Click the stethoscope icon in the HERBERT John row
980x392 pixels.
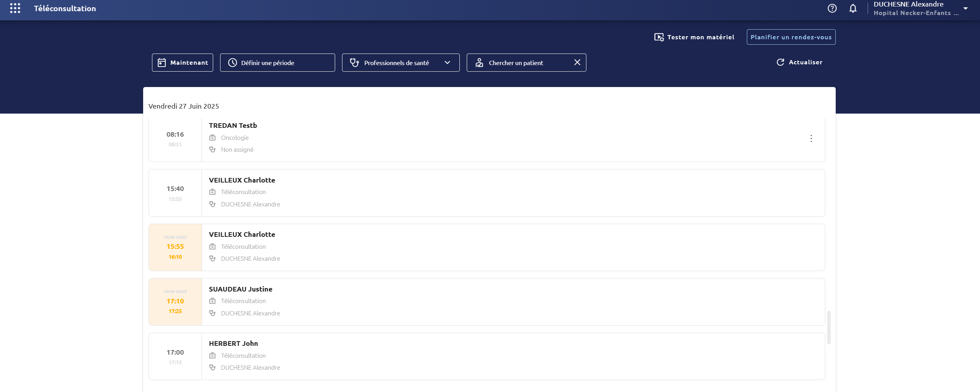(212, 367)
